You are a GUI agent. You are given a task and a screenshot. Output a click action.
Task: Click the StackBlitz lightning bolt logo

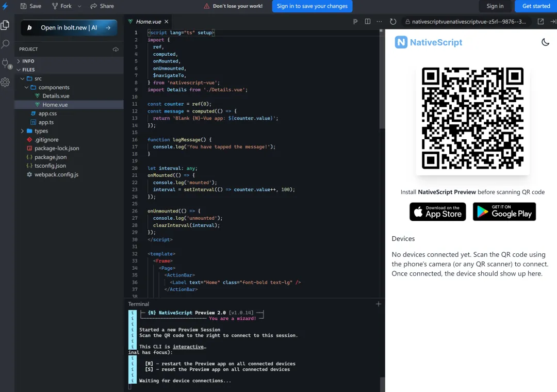(x=5, y=6)
